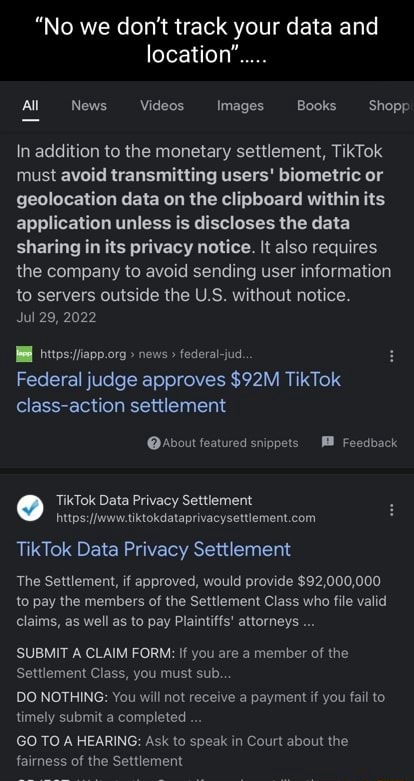Screen dimensions: 414x781
Task: Open Federal judge approves $92M TikTok link
Action: 178,392
